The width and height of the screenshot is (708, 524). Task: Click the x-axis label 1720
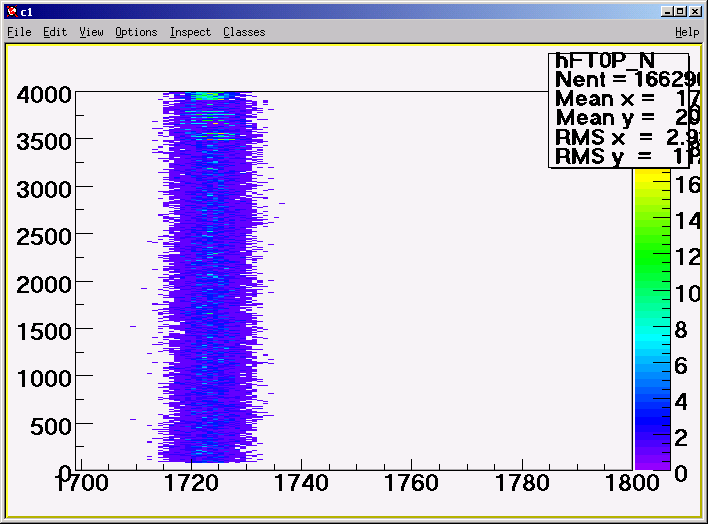click(x=191, y=483)
